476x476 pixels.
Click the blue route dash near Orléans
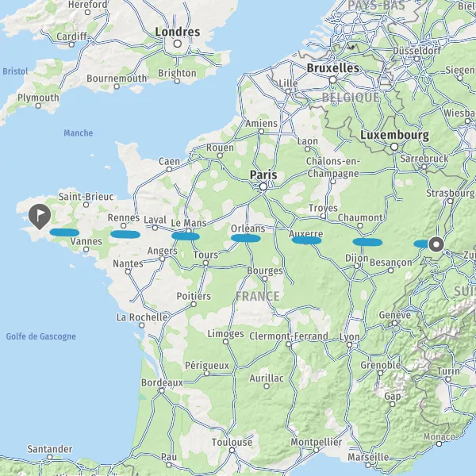click(246, 238)
